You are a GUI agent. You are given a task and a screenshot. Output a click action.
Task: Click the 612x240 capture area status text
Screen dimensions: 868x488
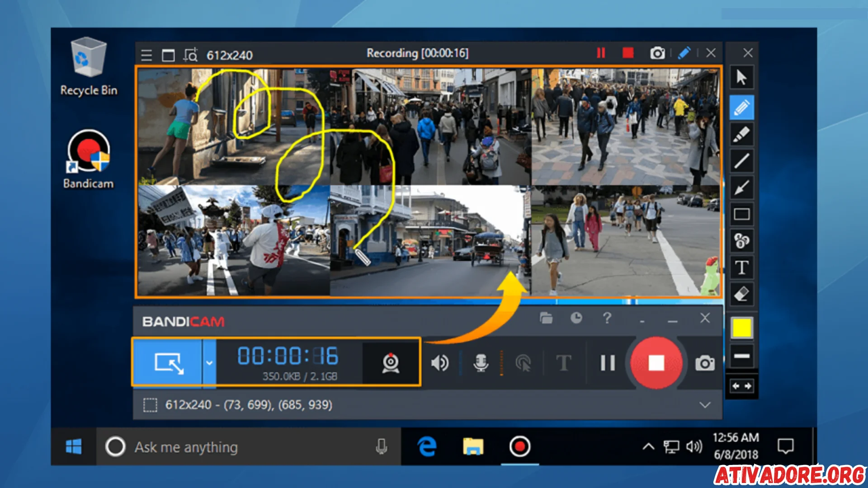tap(249, 404)
